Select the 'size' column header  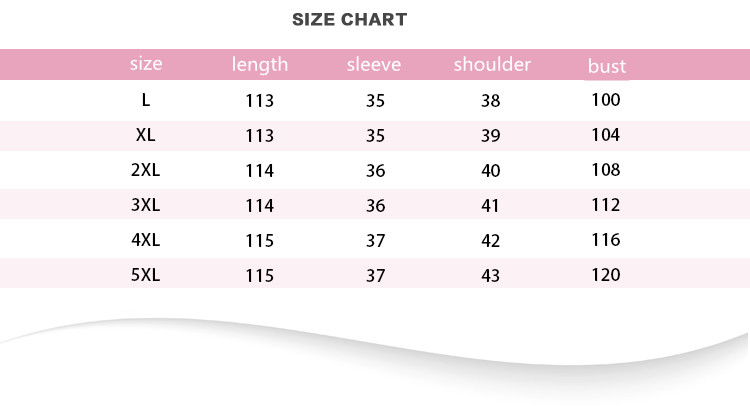pos(146,64)
